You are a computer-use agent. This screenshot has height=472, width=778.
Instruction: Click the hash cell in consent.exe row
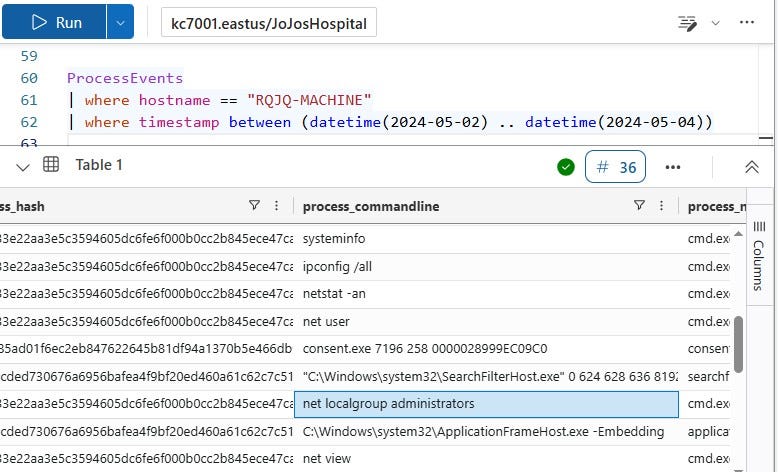coord(146,349)
